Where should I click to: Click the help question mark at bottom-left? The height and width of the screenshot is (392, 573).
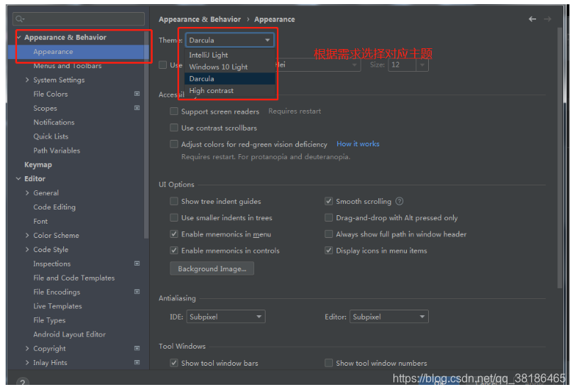(x=23, y=382)
